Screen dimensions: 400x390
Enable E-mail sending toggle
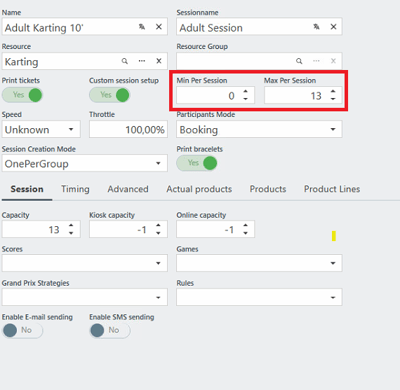click(22, 331)
